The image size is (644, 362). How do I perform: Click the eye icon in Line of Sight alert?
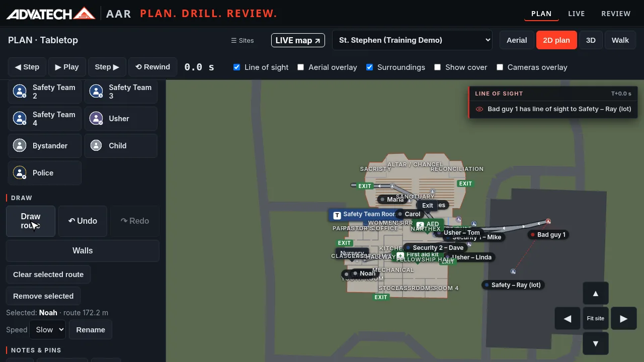[x=479, y=109]
